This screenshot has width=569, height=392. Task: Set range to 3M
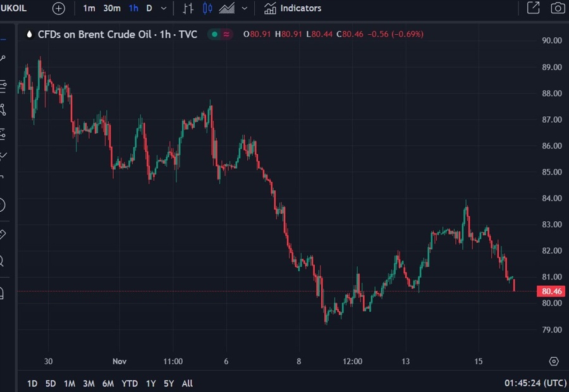[89, 384]
